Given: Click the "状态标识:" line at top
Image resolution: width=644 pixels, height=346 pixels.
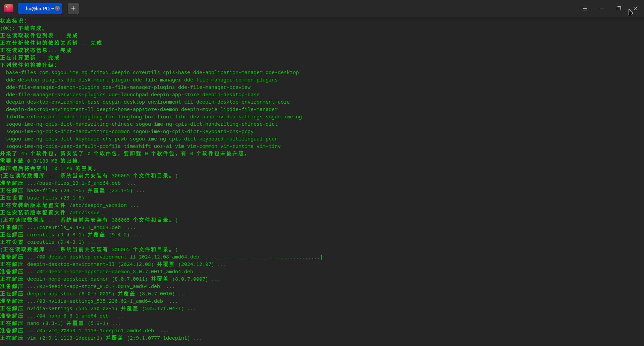Looking at the screenshot, I should pos(13,21).
